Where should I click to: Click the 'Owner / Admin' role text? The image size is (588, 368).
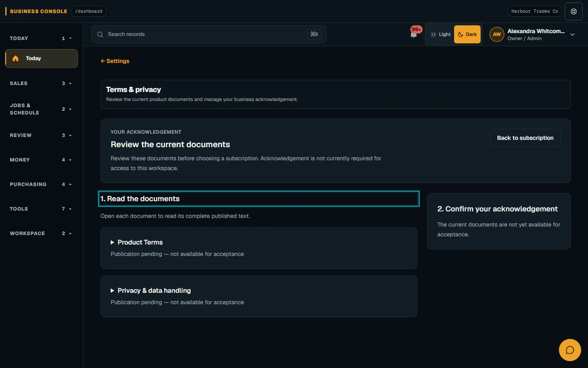point(524,38)
